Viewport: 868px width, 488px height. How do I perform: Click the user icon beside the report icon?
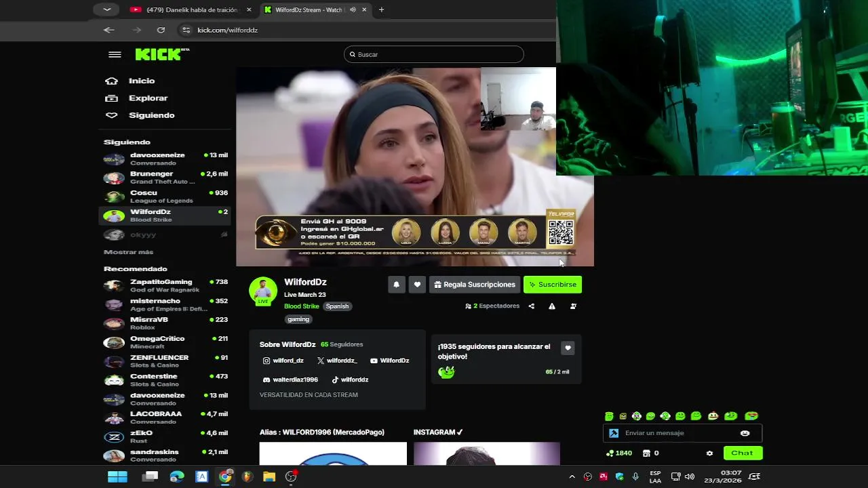point(573,306)
